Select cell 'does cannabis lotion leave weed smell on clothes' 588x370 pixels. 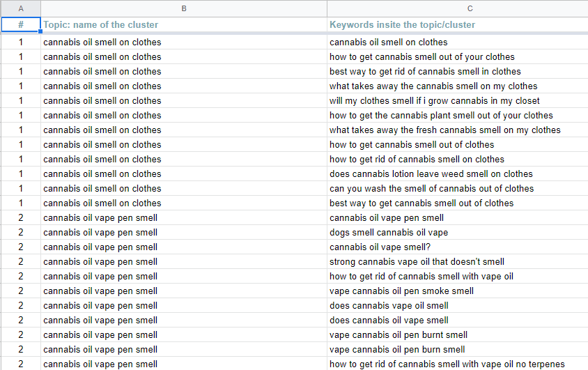tap(458, 174)
